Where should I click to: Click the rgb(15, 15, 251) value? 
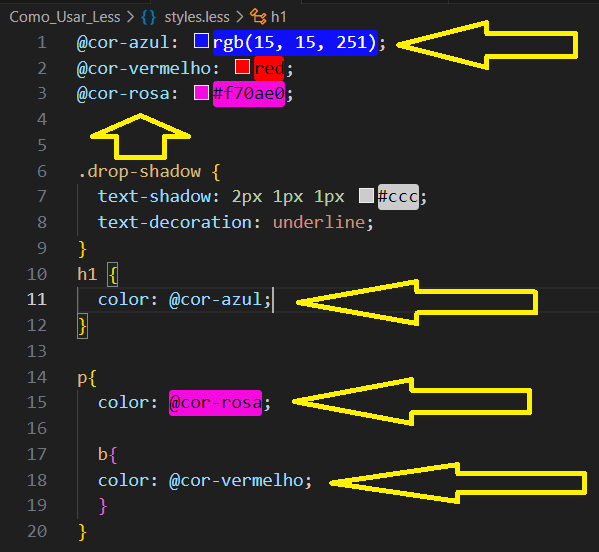295,42
